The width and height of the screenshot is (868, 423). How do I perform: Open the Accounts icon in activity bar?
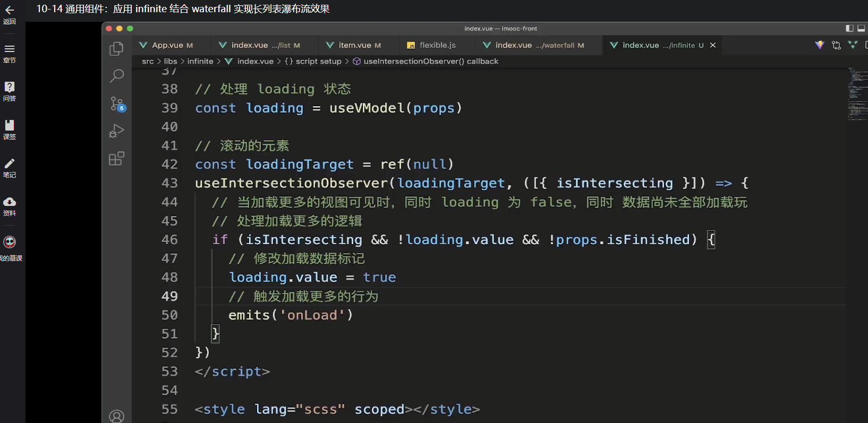click(x=116, y=416)
